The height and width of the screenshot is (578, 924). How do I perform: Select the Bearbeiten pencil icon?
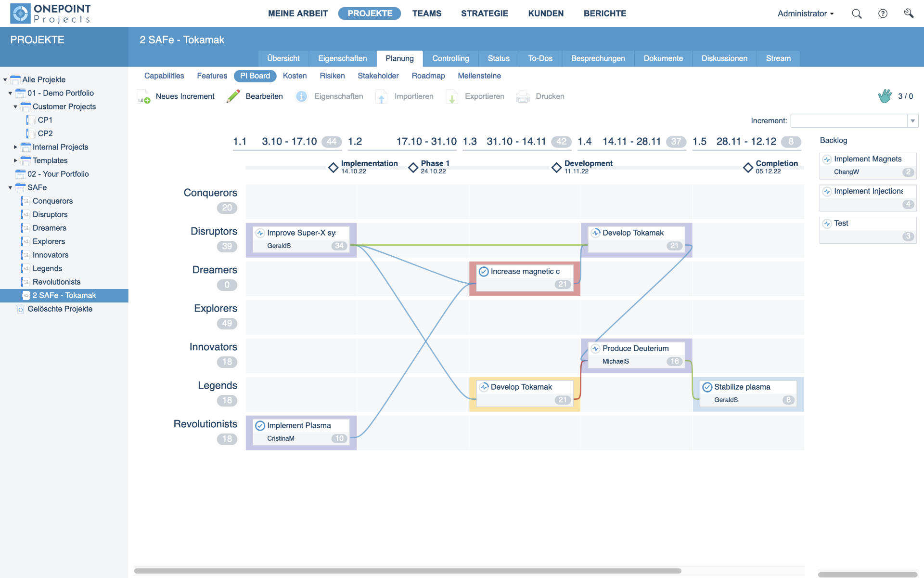[x=233, y=96]
